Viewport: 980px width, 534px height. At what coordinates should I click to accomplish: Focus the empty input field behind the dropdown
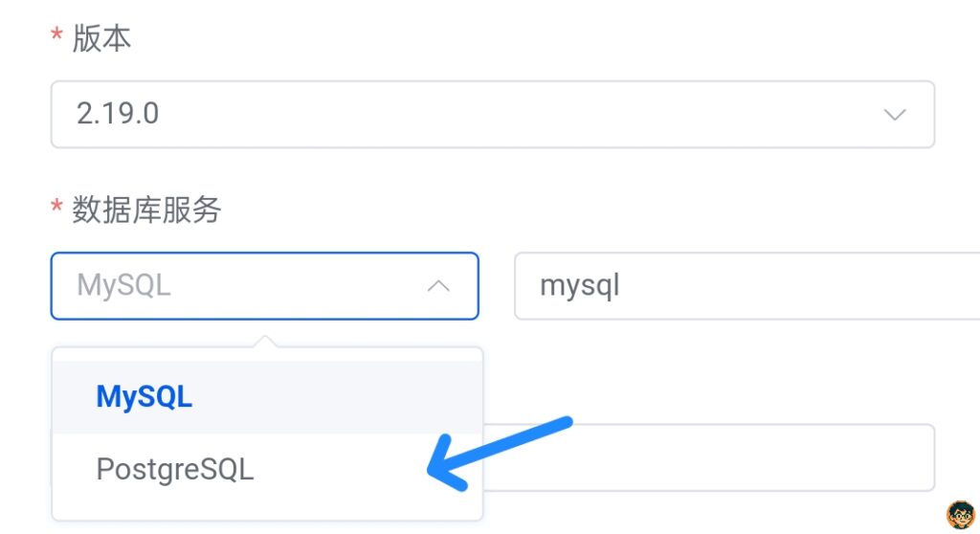(709, 457)
